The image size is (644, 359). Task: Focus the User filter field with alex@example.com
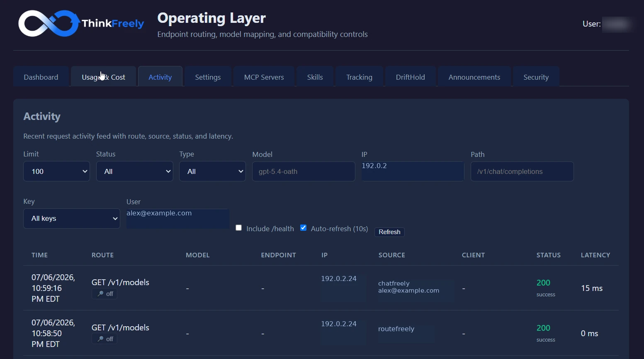178,219
